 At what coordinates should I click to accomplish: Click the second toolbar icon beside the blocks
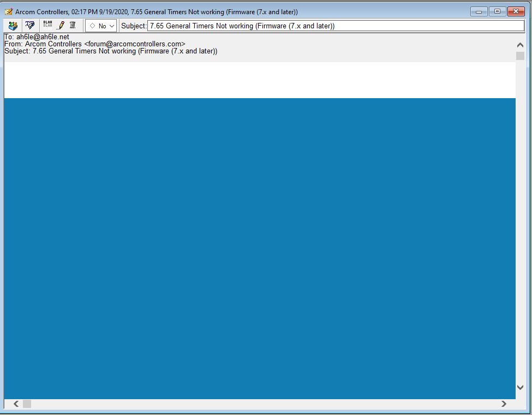tap(30, 26)
